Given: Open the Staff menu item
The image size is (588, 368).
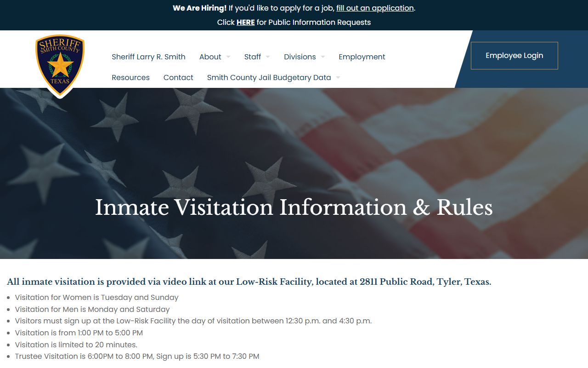Looking at the screenshot, I should click(252, 57).
